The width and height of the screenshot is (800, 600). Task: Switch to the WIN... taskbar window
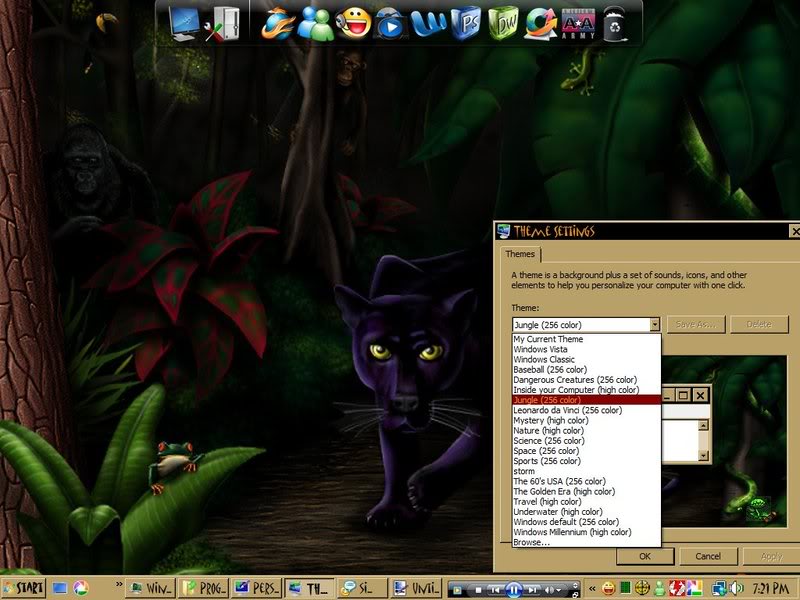pyautogui.click(x=151, y=588)
